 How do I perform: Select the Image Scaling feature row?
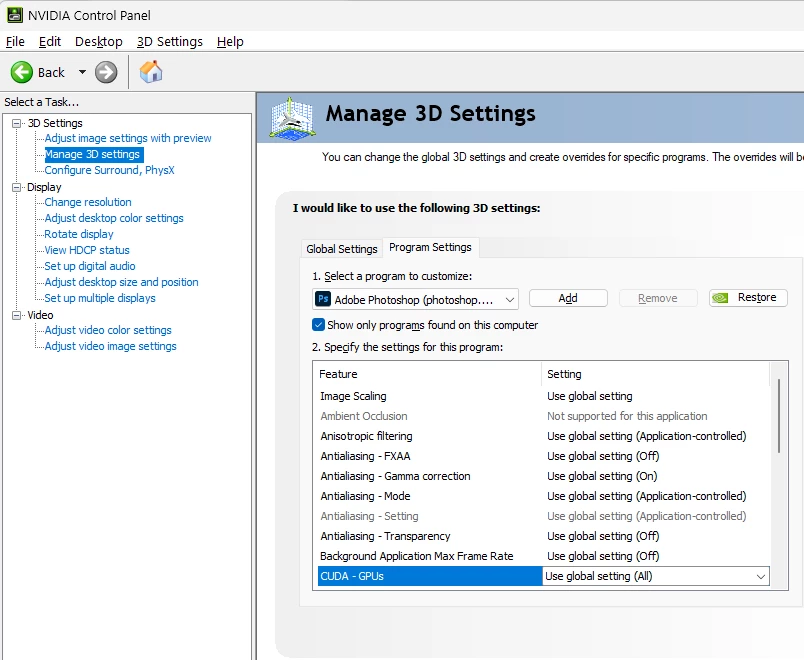click(x=544, y=396)
